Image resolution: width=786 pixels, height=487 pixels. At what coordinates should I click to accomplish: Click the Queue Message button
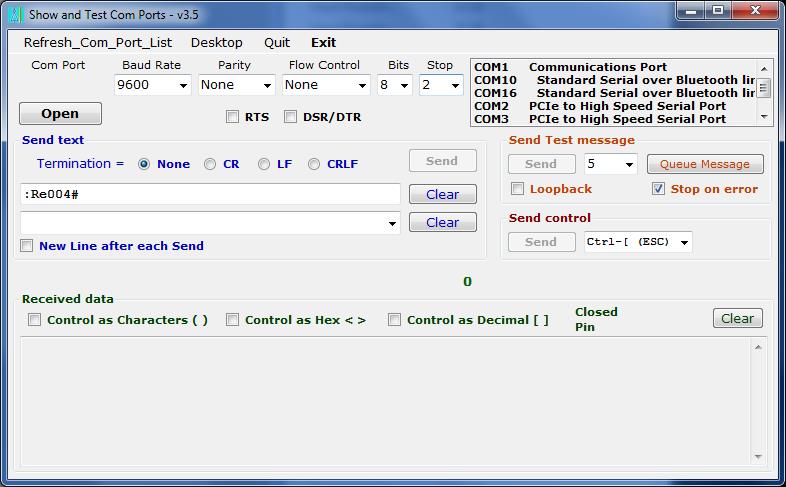[x=704, y=164]
